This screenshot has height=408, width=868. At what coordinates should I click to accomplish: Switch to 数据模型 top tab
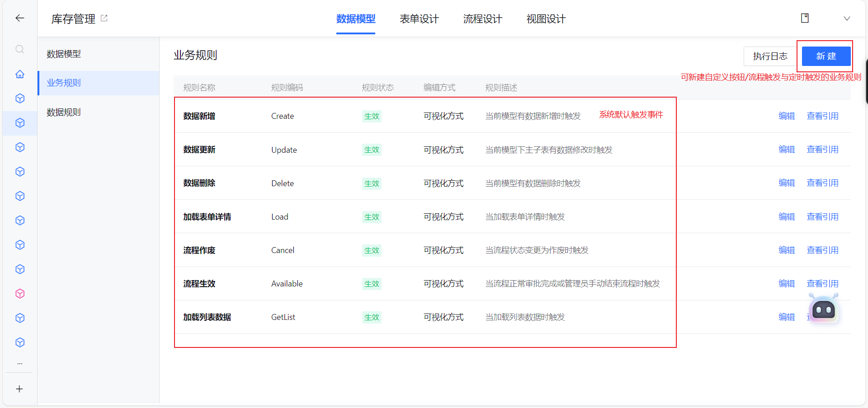tap(356, 19)
